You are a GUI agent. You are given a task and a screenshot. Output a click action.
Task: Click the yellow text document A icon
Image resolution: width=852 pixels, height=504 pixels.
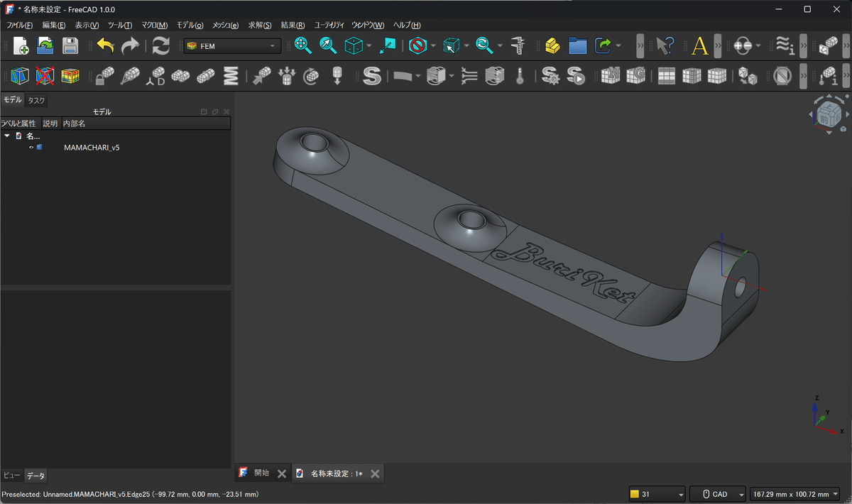point(700,46)
